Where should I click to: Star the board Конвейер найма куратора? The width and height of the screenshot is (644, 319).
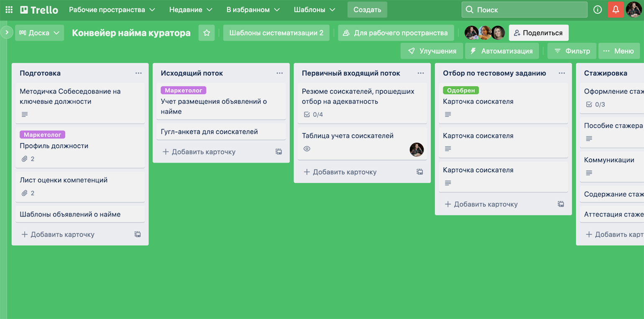click(207, 33)
